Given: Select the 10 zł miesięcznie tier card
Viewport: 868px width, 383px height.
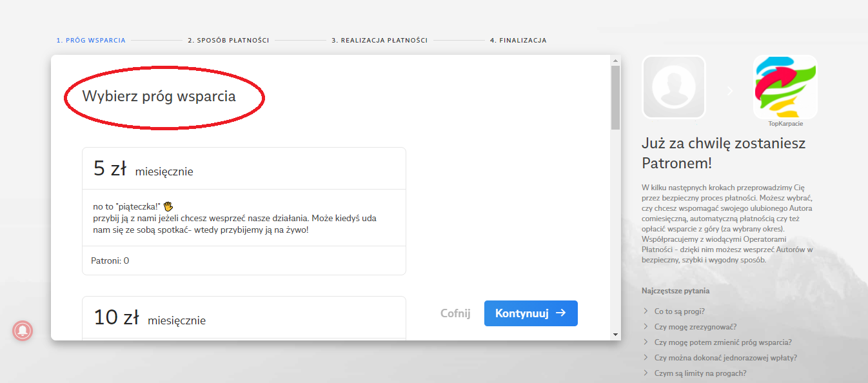Looking at the screenshot, I should point(244,317).
